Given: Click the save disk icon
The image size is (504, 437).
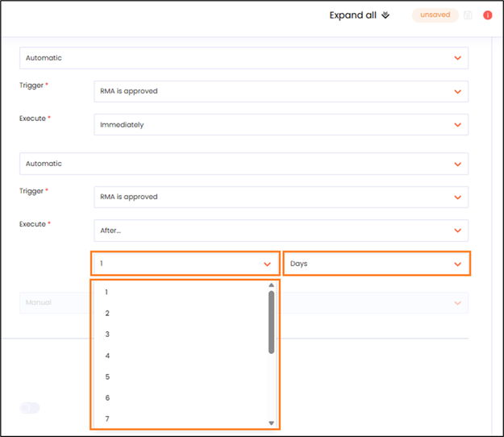Looking at the screenshot, I should (x=469, y=15).
